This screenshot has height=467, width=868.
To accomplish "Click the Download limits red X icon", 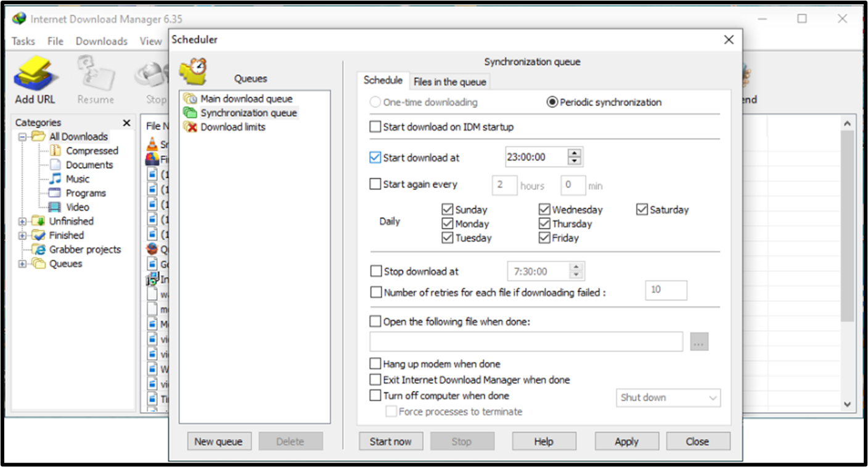I will (190, 127).
